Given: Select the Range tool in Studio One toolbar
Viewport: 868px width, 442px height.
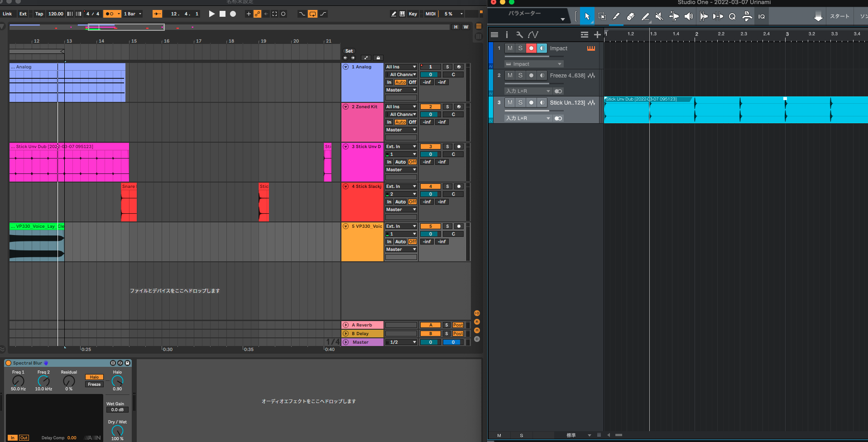Looking at the screenshot, I should coord(602,17).
